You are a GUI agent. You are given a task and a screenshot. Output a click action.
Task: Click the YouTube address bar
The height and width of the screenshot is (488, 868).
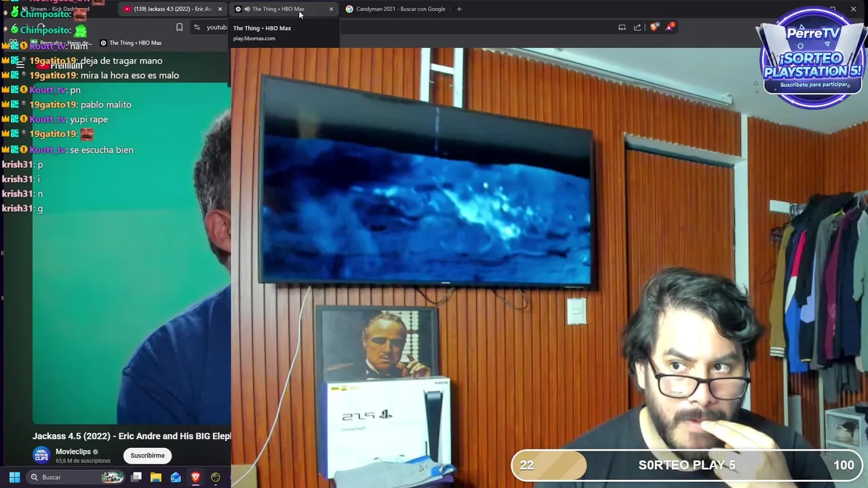click(x=216, y=27)
